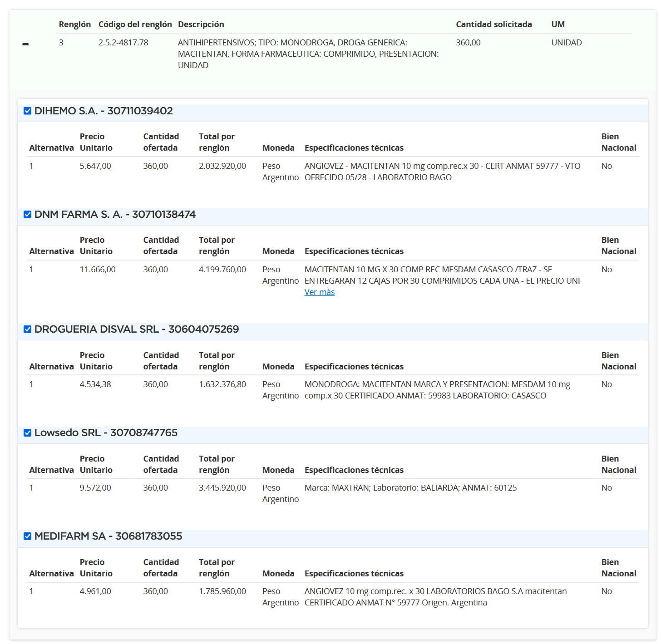Click MEDIFARM unit price 4.961,00

(x=95, y=591)
